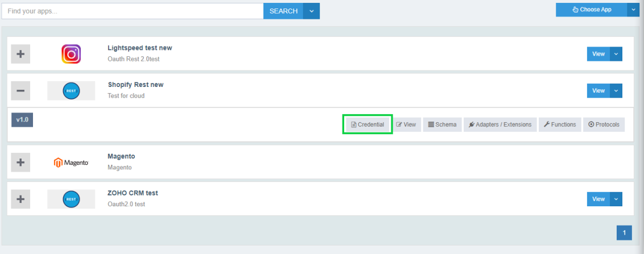The width and height of the screenshot is (644, 254).
Task: Click the SEARCH button
Action: (x=283, y=11)
